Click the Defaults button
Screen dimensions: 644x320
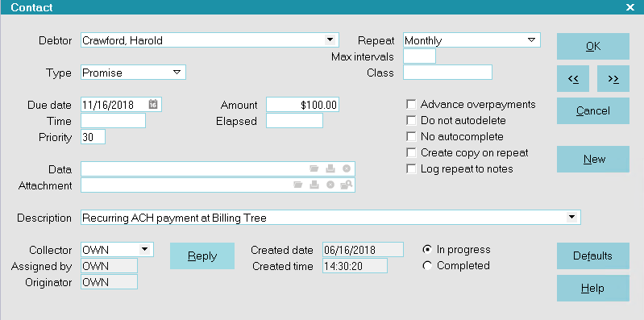(593, 256)
